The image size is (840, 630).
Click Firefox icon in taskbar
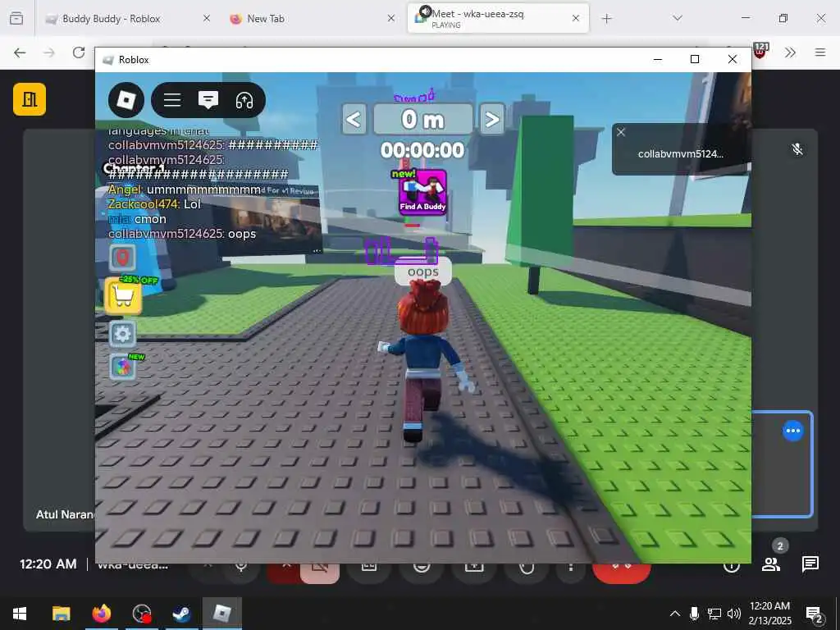[101, 614]
